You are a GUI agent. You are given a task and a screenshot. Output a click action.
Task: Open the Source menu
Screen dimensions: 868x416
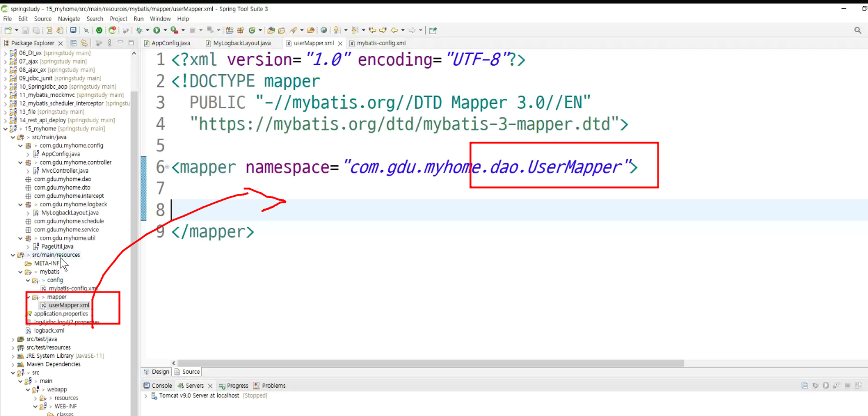click(43, 19)
